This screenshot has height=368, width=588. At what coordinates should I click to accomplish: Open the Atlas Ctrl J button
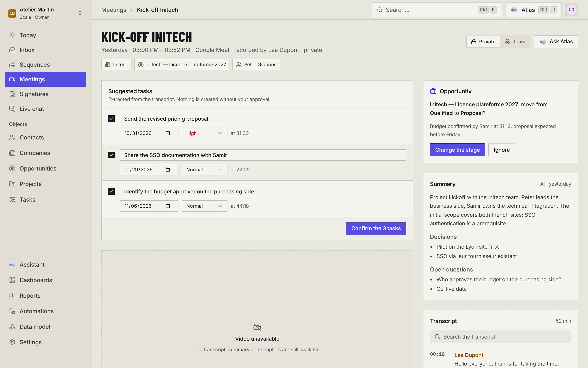tap(533, 10)
